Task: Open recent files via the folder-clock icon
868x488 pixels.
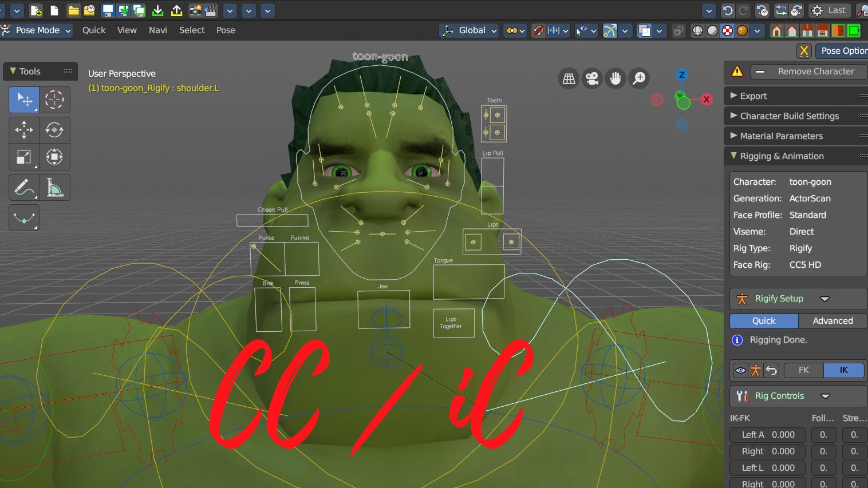Action: (89, 10)
